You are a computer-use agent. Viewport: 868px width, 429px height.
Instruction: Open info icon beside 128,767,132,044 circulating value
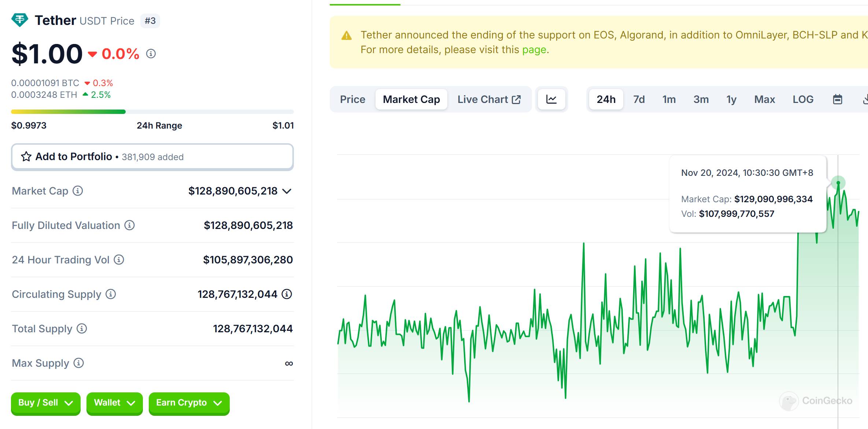[287, 294]
